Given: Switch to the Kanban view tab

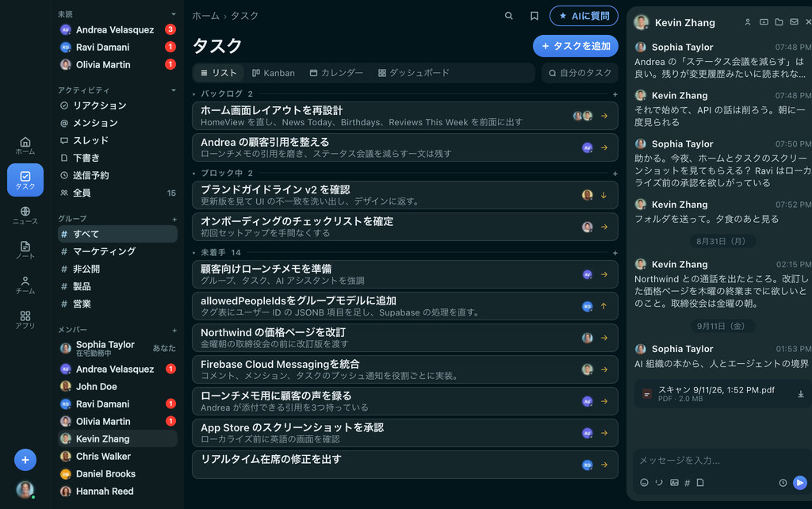Looking at the screenshot, I should pos(274,73).
